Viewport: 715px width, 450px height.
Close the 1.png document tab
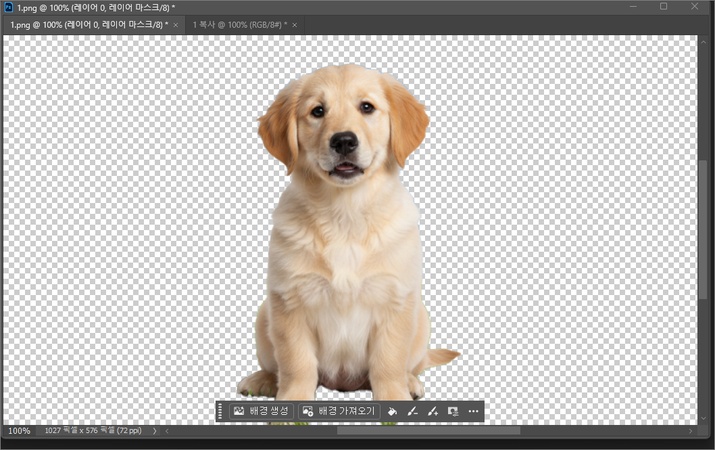point(176,24)
